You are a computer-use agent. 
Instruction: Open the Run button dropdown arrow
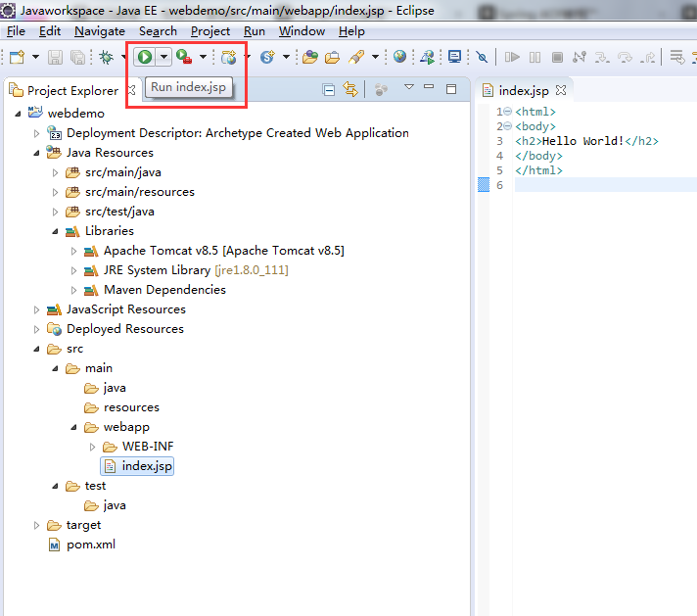coord(164,57)
